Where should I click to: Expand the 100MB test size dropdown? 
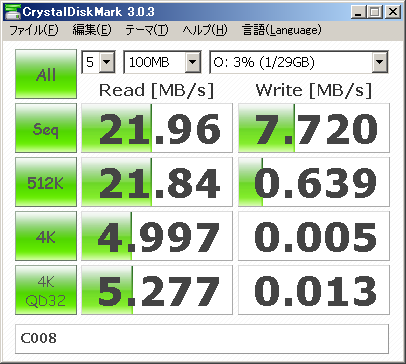pos(193,62)
